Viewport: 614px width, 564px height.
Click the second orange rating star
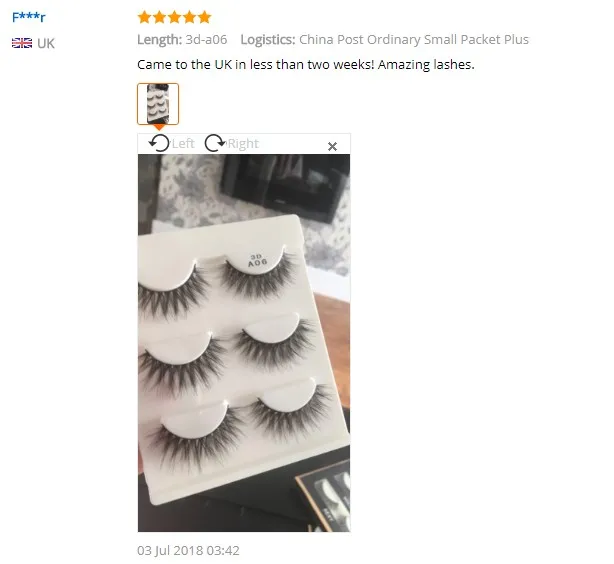[159, 17]
